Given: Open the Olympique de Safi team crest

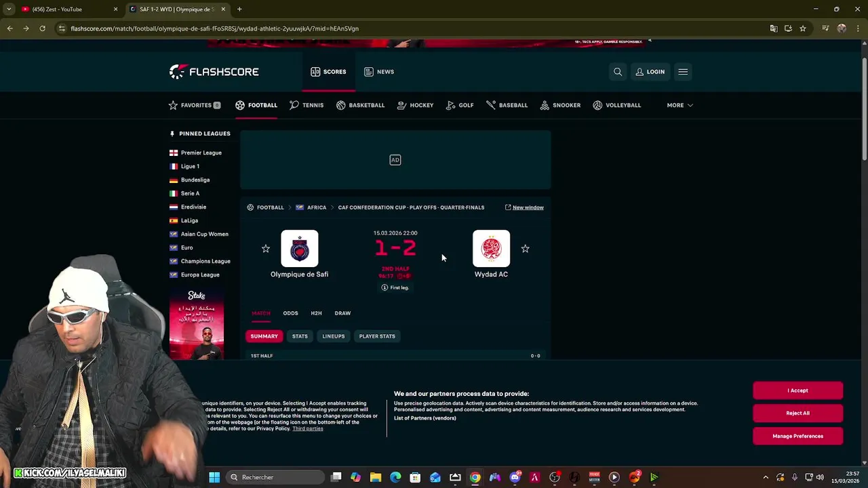Looking at the screenshot, I should tap(299, 249).
